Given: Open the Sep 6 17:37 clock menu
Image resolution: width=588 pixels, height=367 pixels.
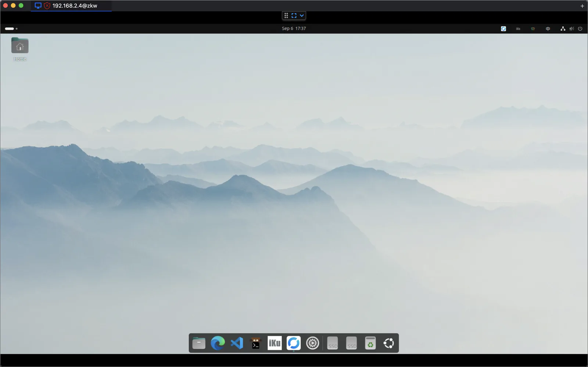Looking at the screenshot, I should (294, 28).
